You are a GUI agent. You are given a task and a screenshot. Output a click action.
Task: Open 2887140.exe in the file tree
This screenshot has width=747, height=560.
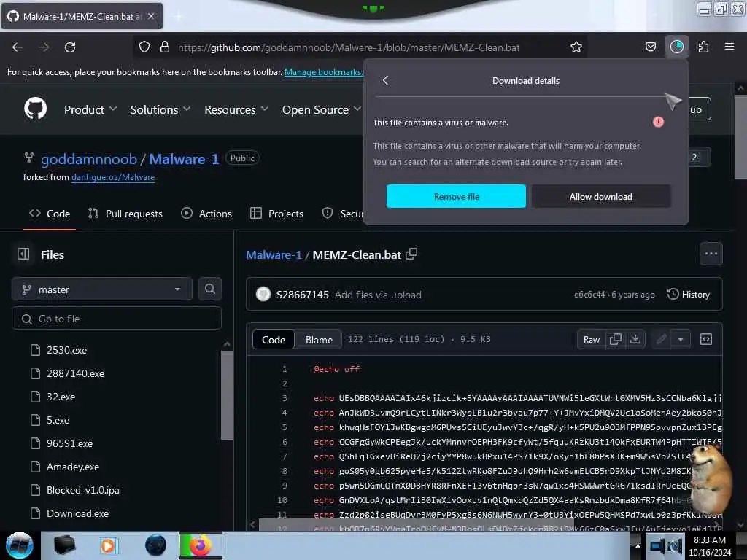coord(75,373)
